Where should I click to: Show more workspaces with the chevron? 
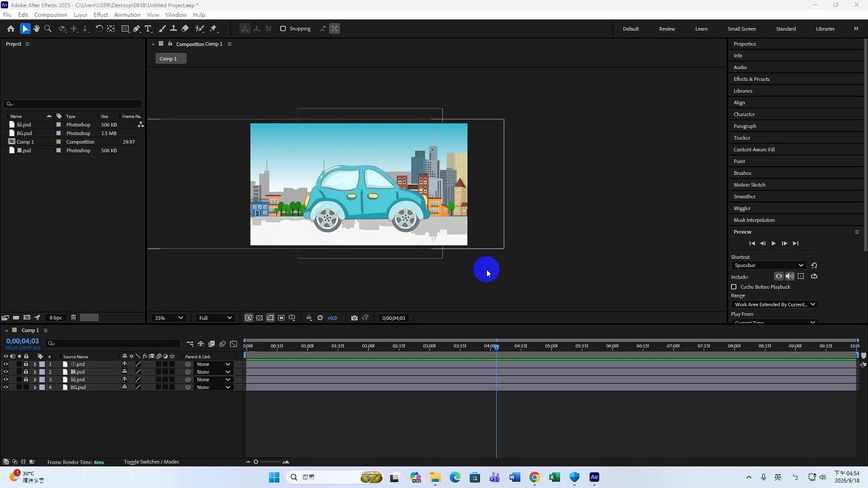(x=856, y=28)
